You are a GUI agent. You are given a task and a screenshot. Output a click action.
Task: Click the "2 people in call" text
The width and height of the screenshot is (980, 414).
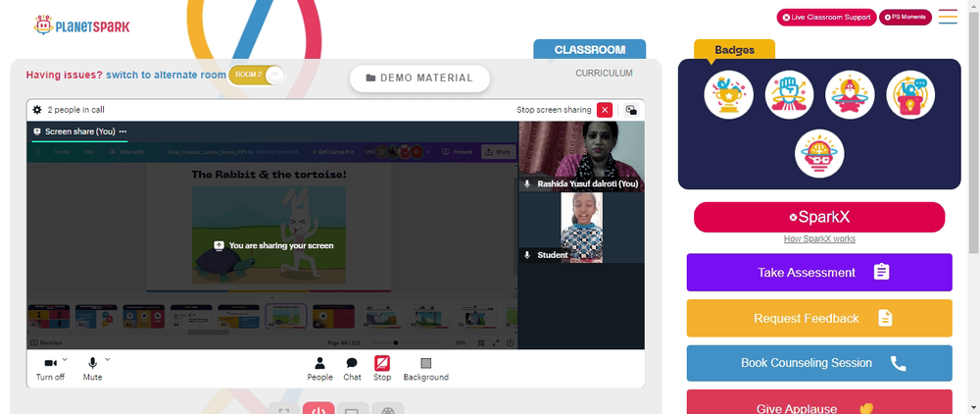[75, 110]
